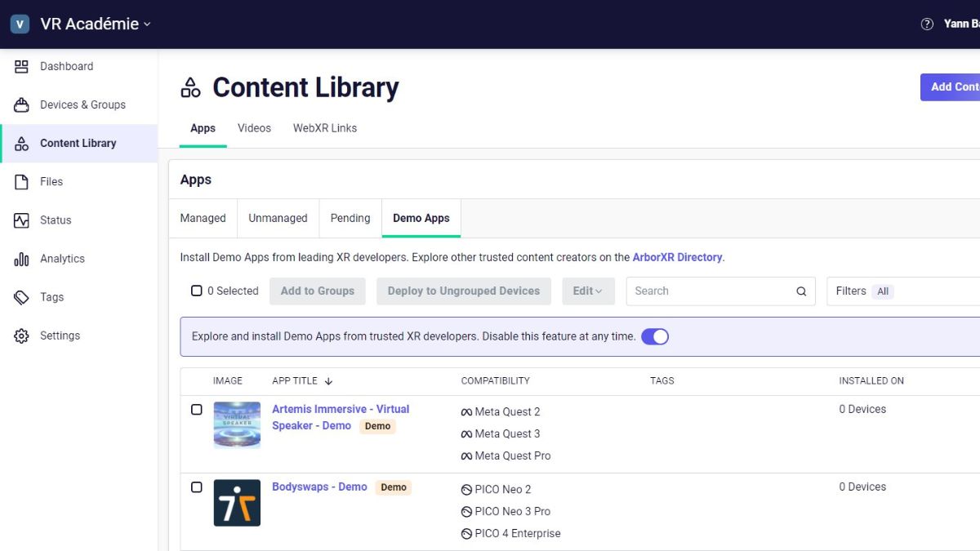Select the Demo Apps tab
The height and width of the screenshot is (551, 980).
click(x=421, y=218)
